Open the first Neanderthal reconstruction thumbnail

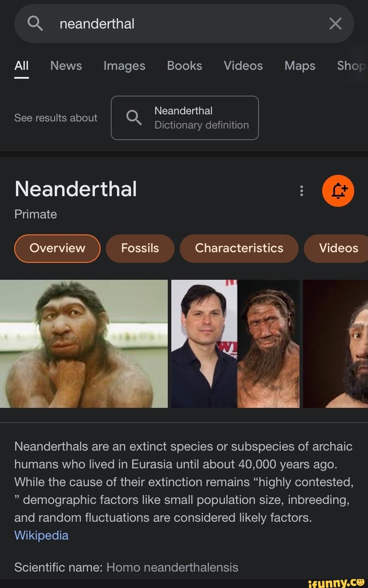point(85,343)
